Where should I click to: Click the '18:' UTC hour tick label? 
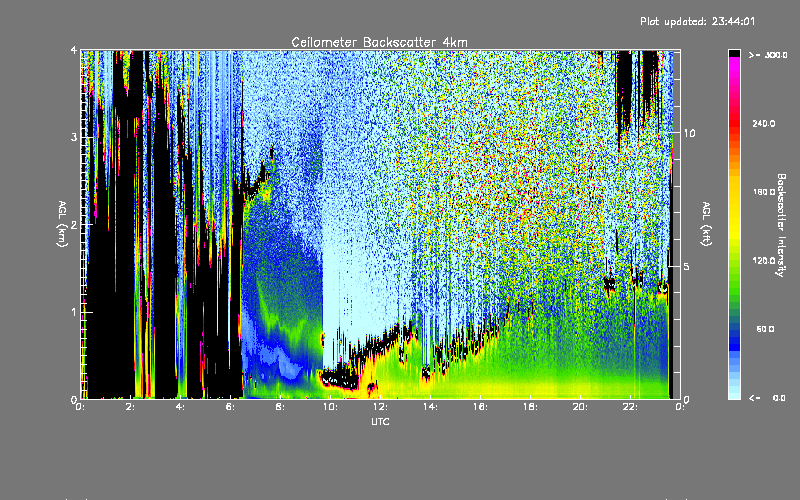click(531, 407)
